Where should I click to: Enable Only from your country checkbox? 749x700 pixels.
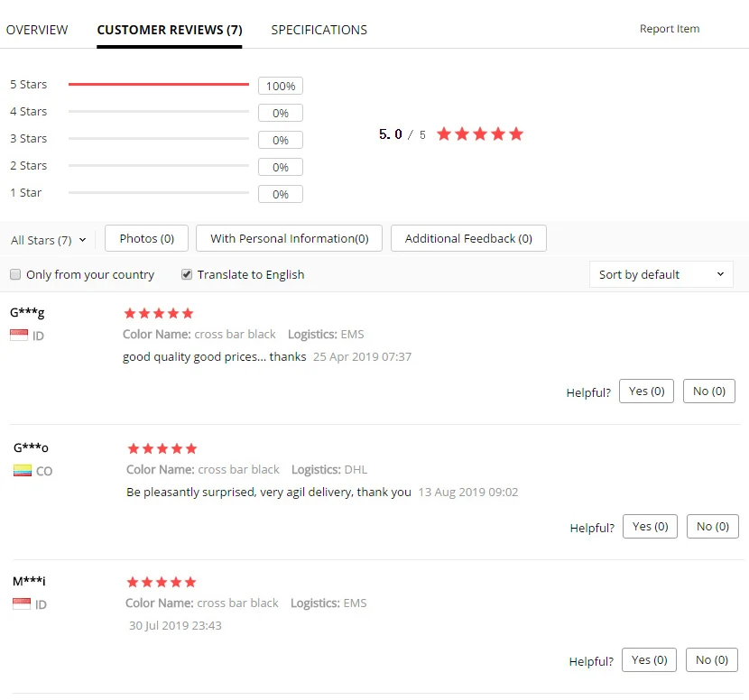pos(15,274)
